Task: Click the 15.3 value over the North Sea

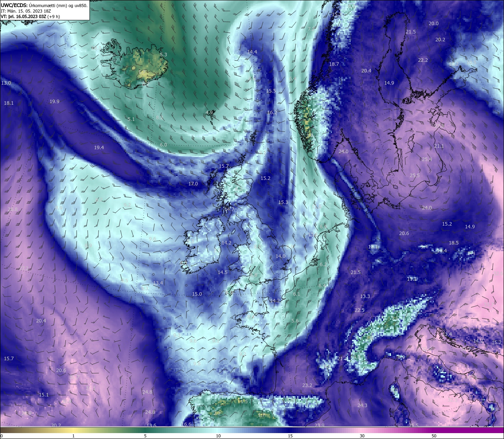Action: pos(283,202)
